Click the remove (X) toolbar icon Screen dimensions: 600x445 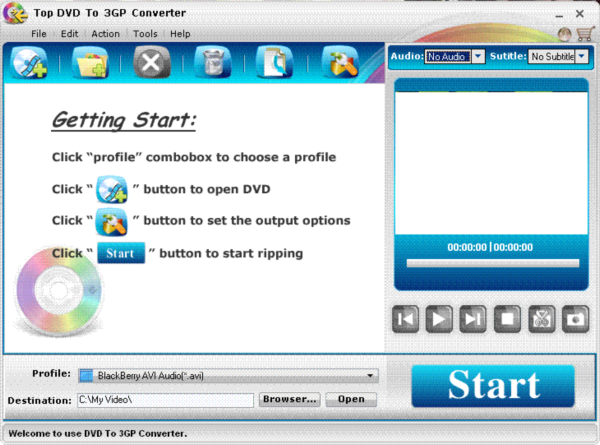click(152, 62)
